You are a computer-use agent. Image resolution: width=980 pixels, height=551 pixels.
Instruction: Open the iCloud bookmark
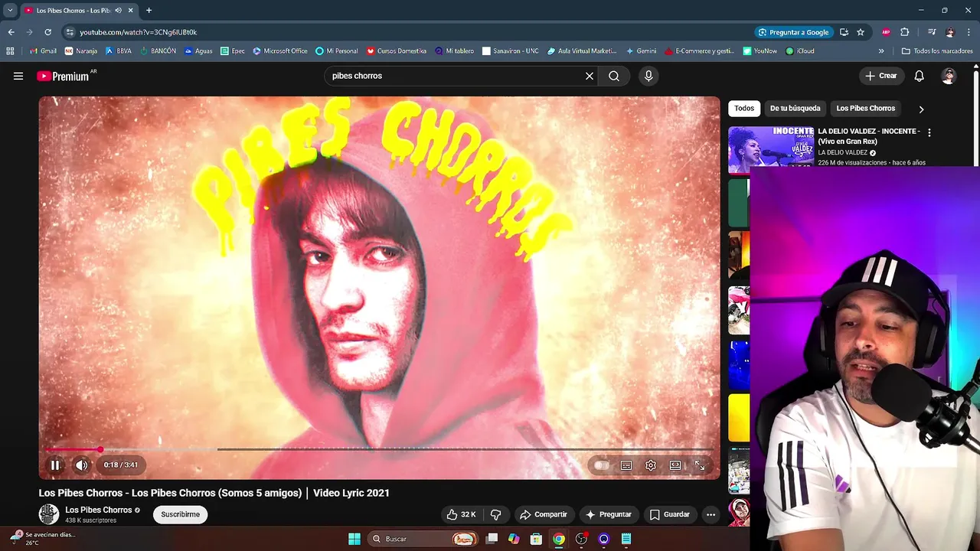(x=800, y=51)
